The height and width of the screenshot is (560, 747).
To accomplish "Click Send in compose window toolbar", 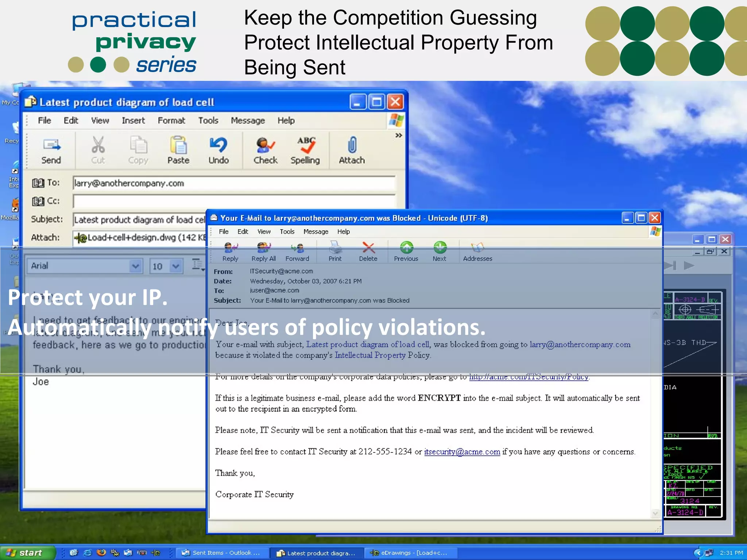I will [x=51, y=151].
